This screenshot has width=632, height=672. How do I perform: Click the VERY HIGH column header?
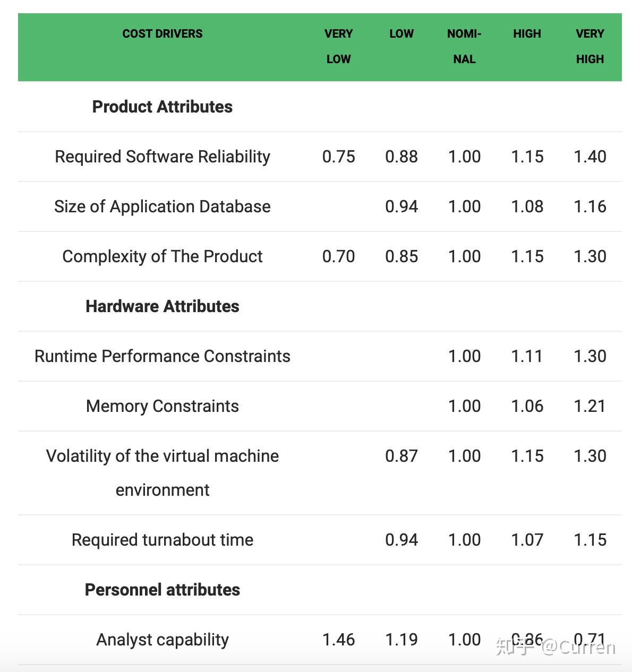(x=590, y=46)
